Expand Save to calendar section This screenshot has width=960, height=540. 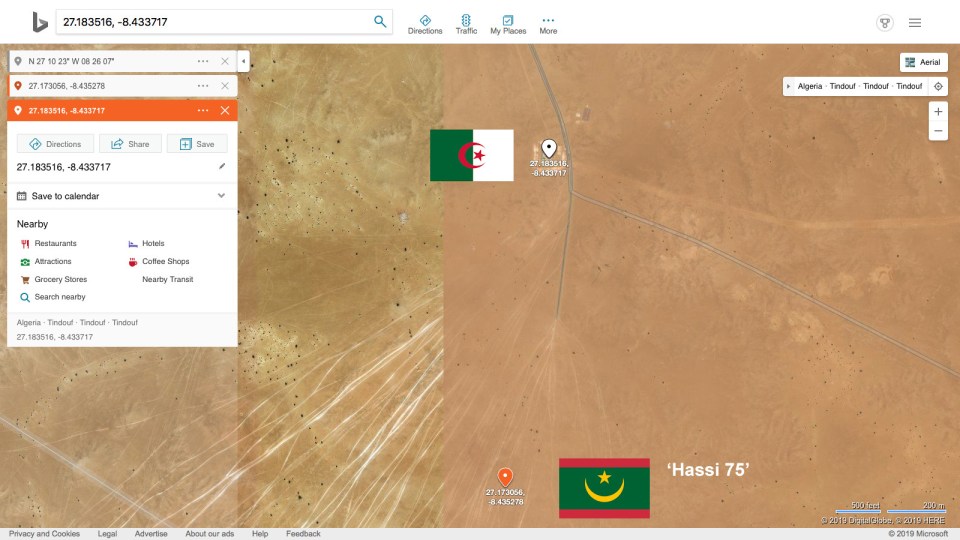222,196
